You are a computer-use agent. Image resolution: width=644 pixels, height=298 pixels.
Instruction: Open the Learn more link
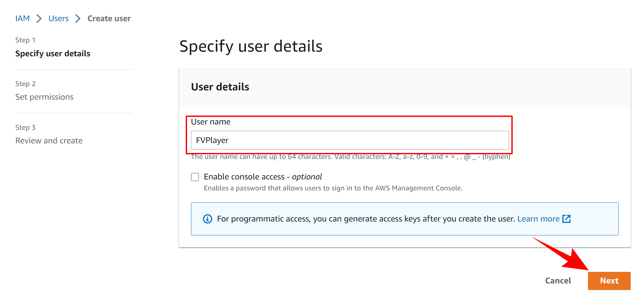(538, 219)
